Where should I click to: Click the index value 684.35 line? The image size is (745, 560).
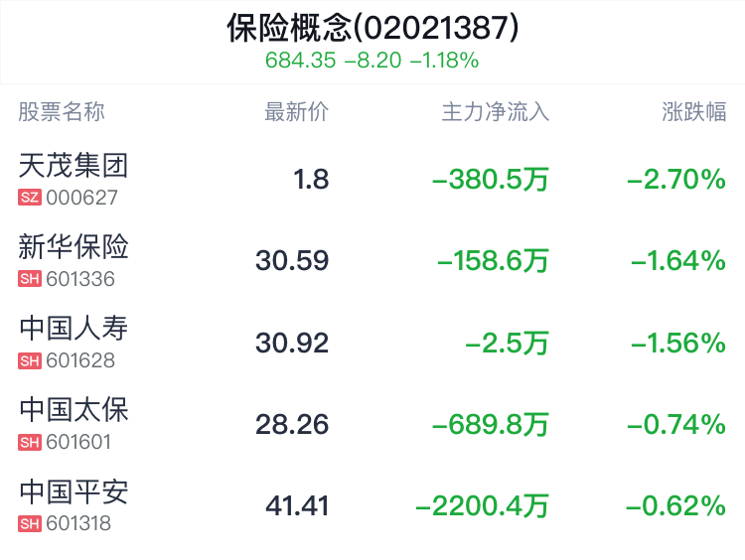(372, 61)
